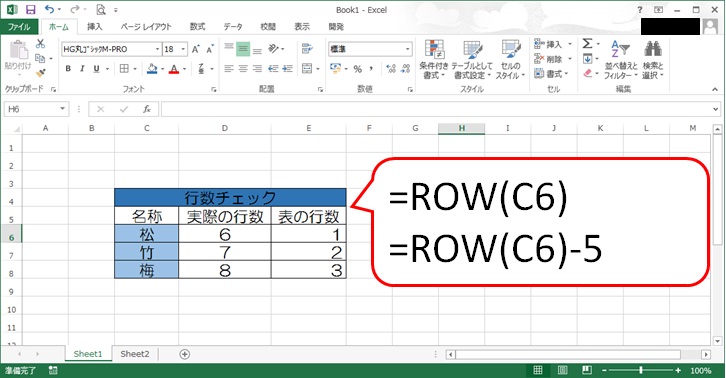Expand the Insert (挿入) cells dropdown
Image resolution: width=726 pixels, height=378 pixels.
tap(570, 44)
